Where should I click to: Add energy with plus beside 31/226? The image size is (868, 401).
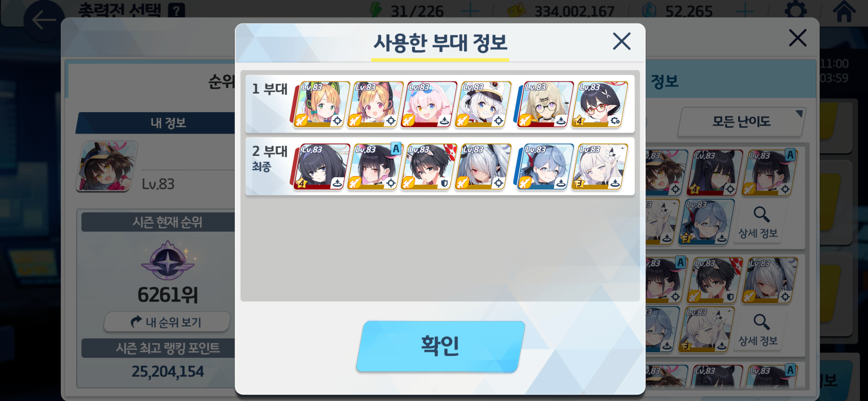point(470,11)
